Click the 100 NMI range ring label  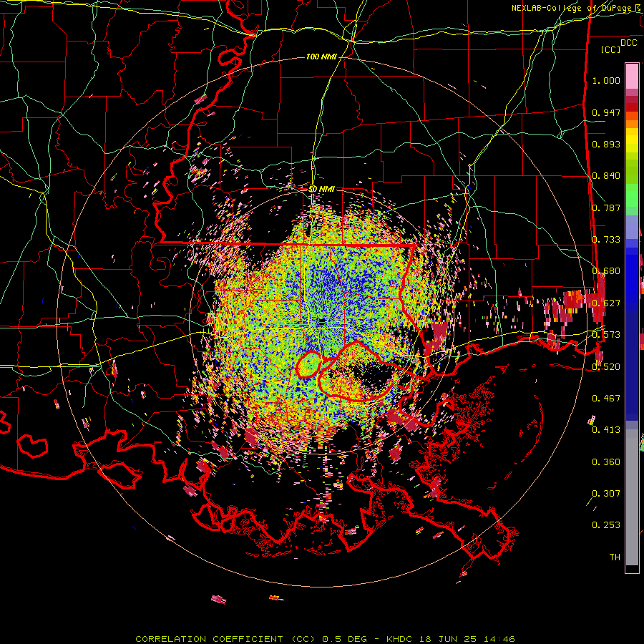pos(321,57)
